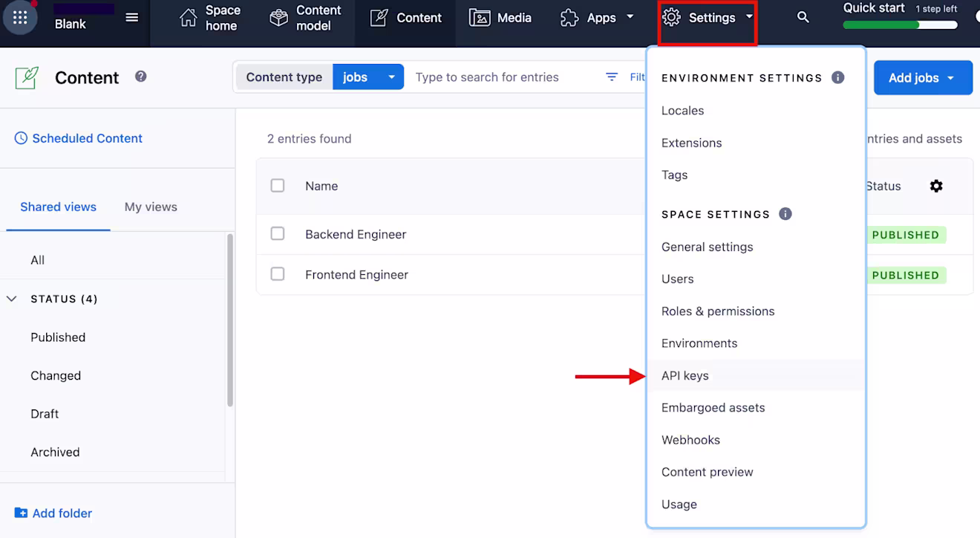The height and width of the screenshot is (538, 980).
Task: Open the search magnifier icon in top bar
Action: tap(803, 17)
